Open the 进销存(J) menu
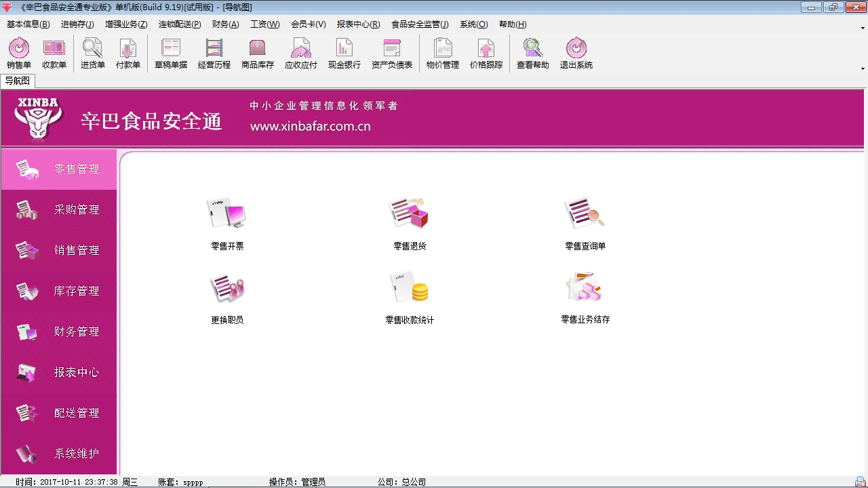Screen dimensions: 868x488 (x=77, y=24)
